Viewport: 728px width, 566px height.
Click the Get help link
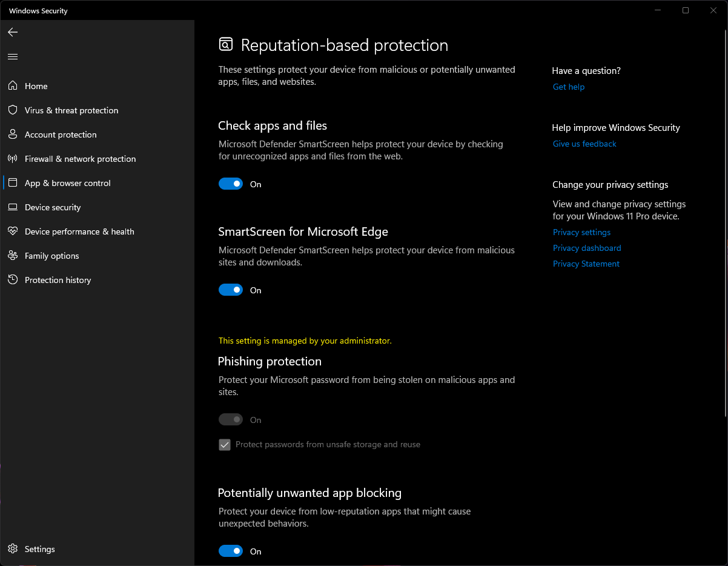tap(569, 87)
